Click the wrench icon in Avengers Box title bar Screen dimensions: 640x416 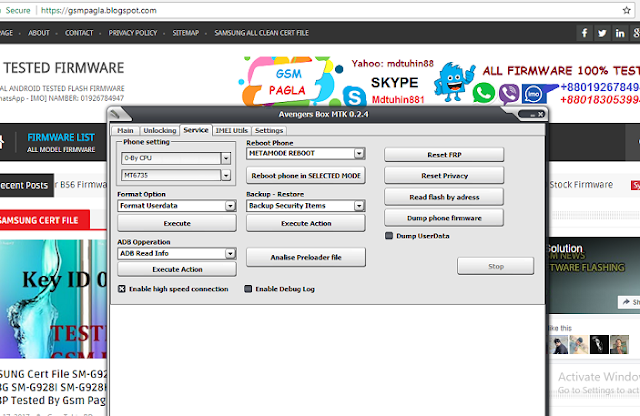[x=116, y=114]
